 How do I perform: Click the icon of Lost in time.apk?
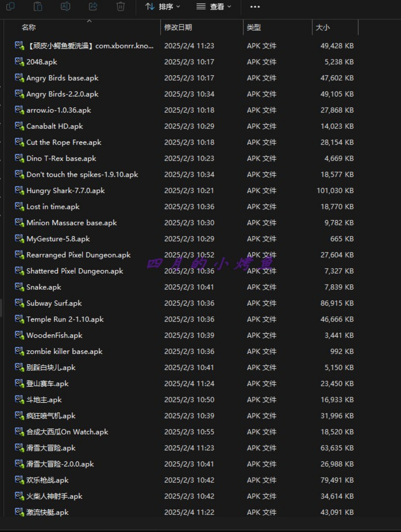pos(20,207)
